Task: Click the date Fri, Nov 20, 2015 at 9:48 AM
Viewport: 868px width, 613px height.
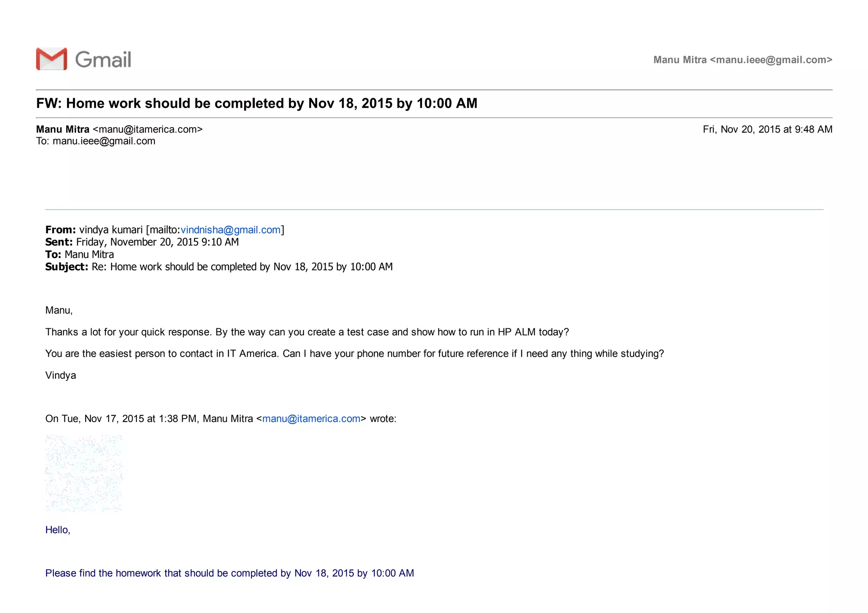Action: pos(767,129)
